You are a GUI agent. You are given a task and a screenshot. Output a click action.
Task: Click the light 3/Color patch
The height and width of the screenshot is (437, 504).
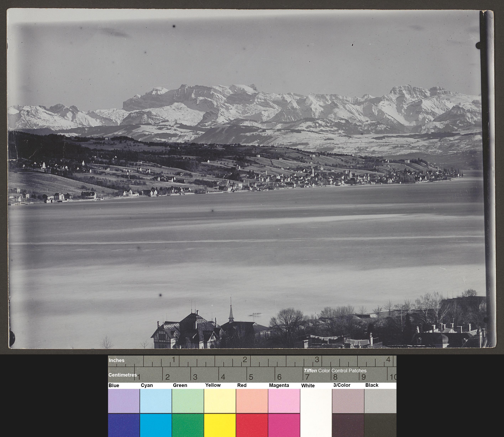pyautogui.click(x=348, y=401)
